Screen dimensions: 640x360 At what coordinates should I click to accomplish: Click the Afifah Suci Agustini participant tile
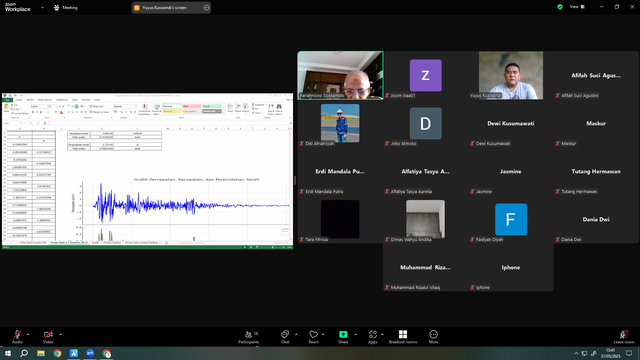(x=596, y=75)
